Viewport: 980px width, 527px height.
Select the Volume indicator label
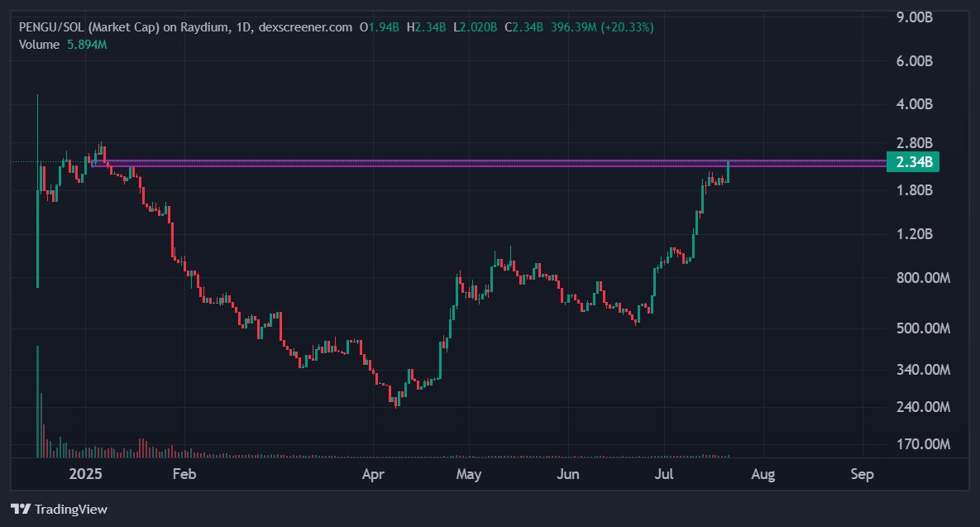(x=39, y=45)
